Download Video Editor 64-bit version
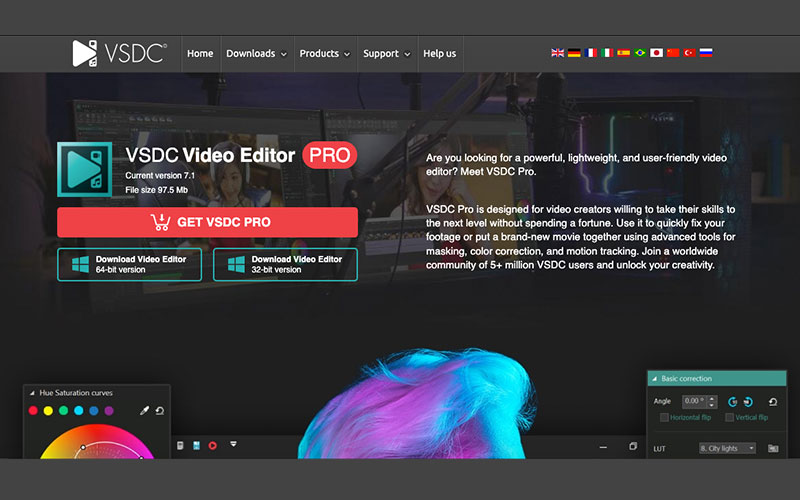Image resolution: width=800 pixels, height=500 pixels. (x=130, y=264)
